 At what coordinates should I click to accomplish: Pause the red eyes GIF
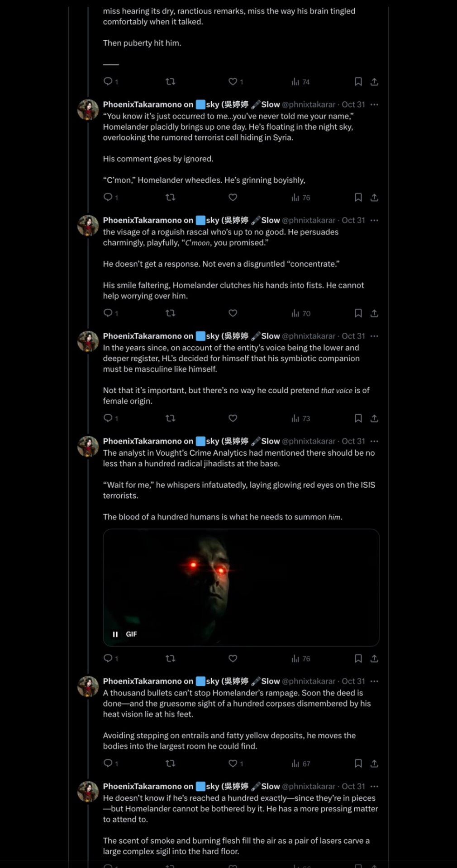[115, 634]
